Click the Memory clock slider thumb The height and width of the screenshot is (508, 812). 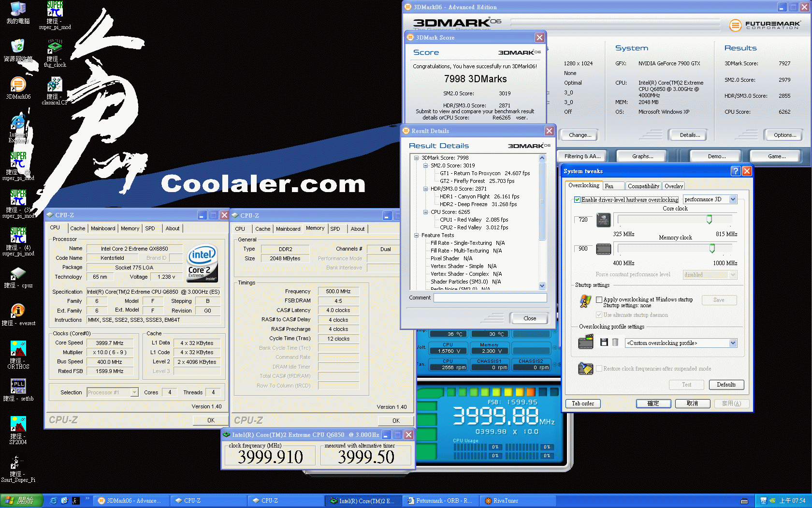(x=712, y=249)
